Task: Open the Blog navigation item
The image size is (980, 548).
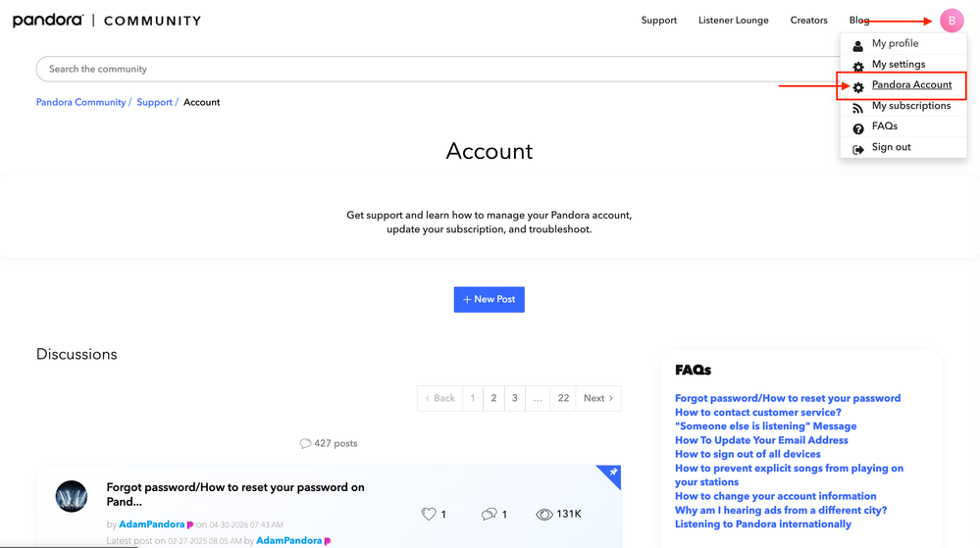Action: click(858, 20)
